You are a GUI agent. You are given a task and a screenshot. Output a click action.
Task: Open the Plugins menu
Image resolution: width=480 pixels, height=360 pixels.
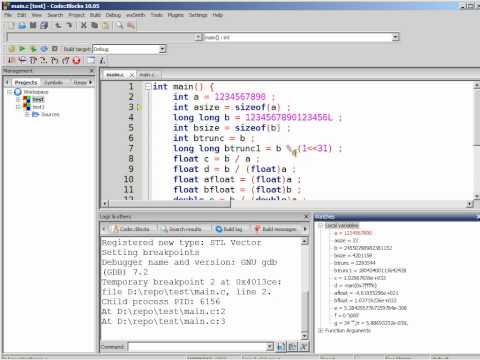point(175,15)
